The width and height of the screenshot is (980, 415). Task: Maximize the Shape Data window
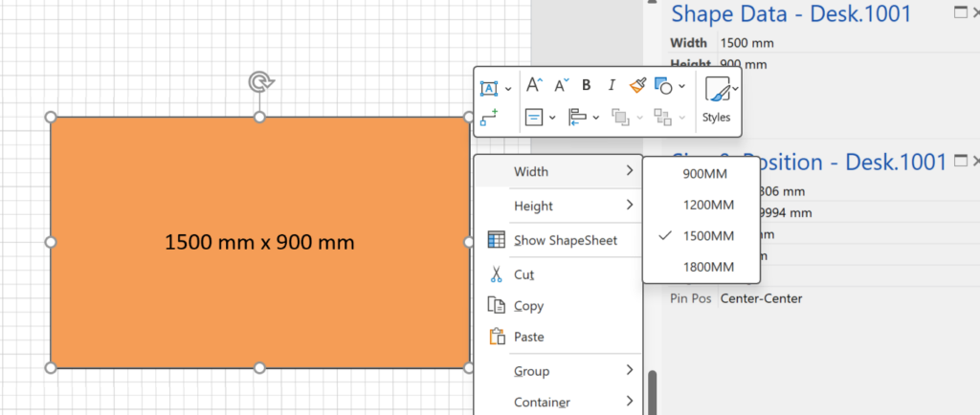(x=961, y=11)
